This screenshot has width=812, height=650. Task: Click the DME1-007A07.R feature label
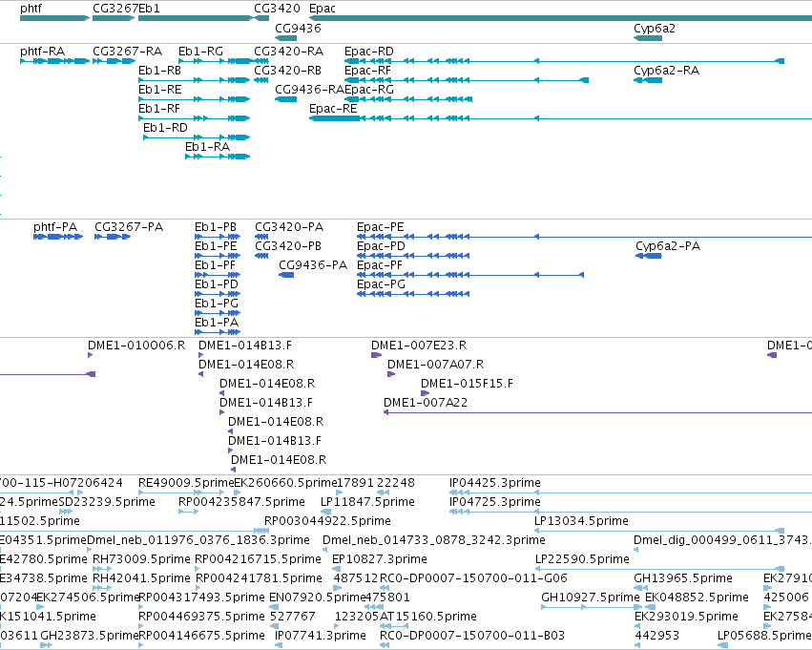435,365
